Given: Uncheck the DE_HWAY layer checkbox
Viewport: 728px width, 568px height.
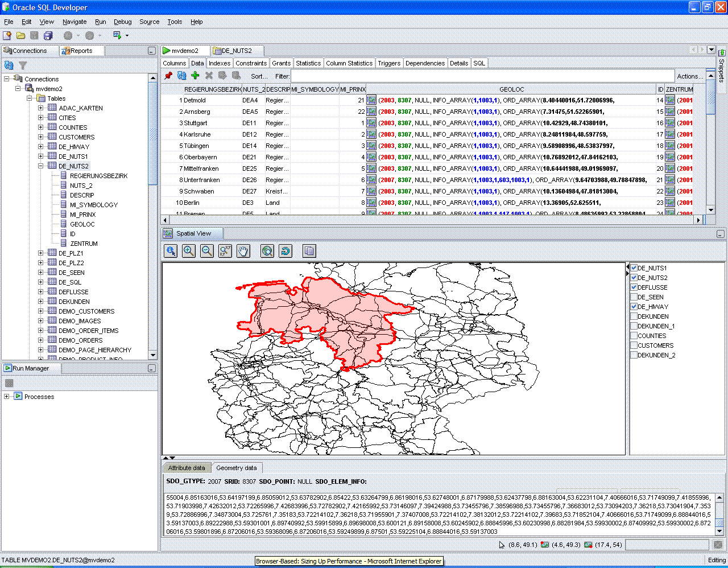Looking at the screenshot, I should (x=634, y=307).
